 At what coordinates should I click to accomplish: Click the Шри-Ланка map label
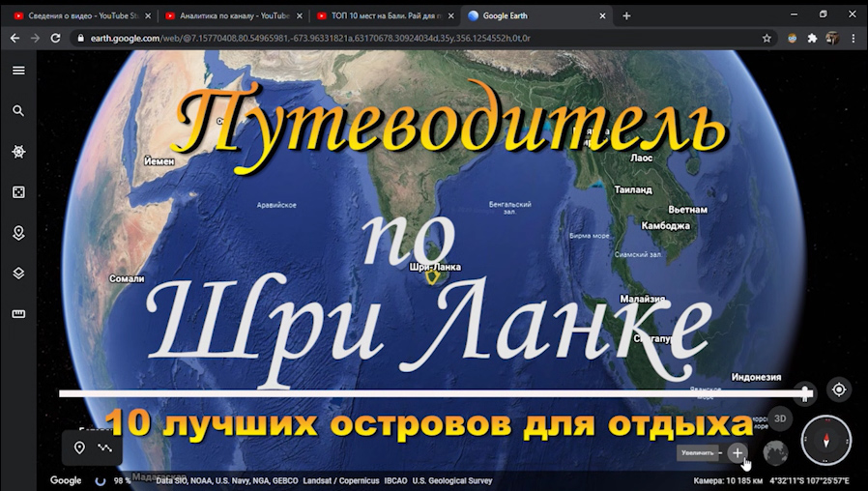pos(435,267)
